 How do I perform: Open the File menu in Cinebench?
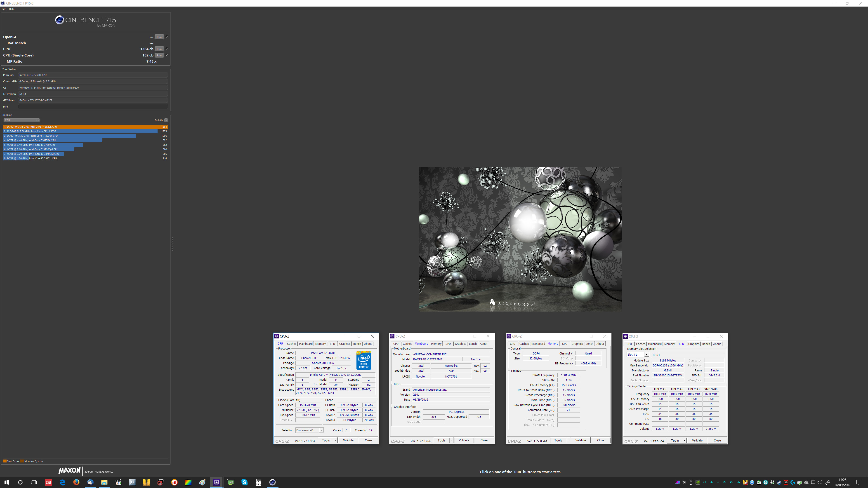point(4,9)
